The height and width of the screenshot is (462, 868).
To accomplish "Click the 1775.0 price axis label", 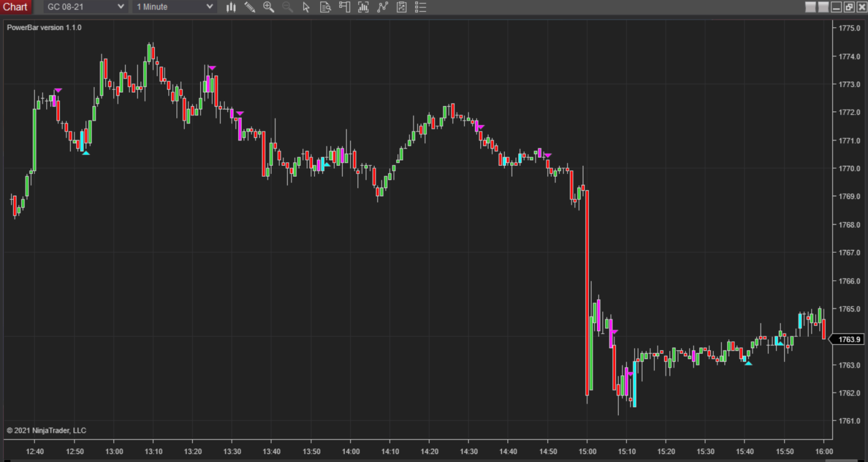I will pyautogui.click(x=849, y=28).
